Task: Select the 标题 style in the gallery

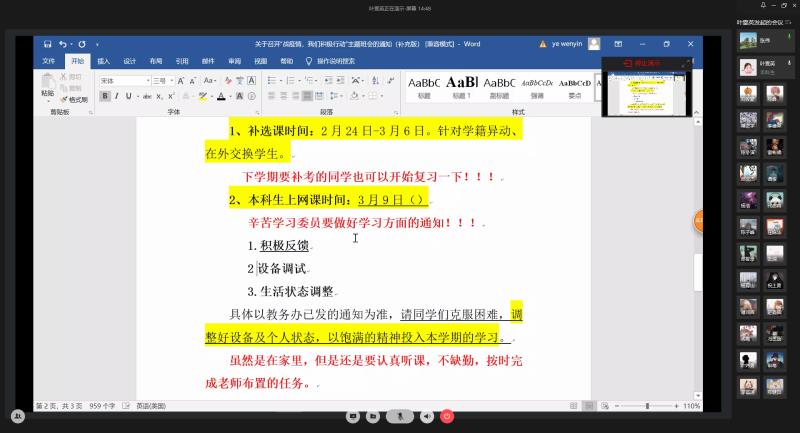Action: tap(424, 87)
